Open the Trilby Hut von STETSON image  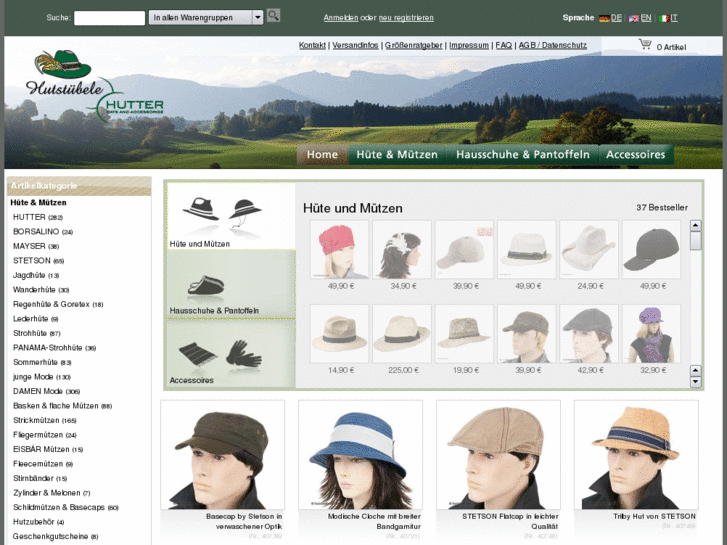636,455
